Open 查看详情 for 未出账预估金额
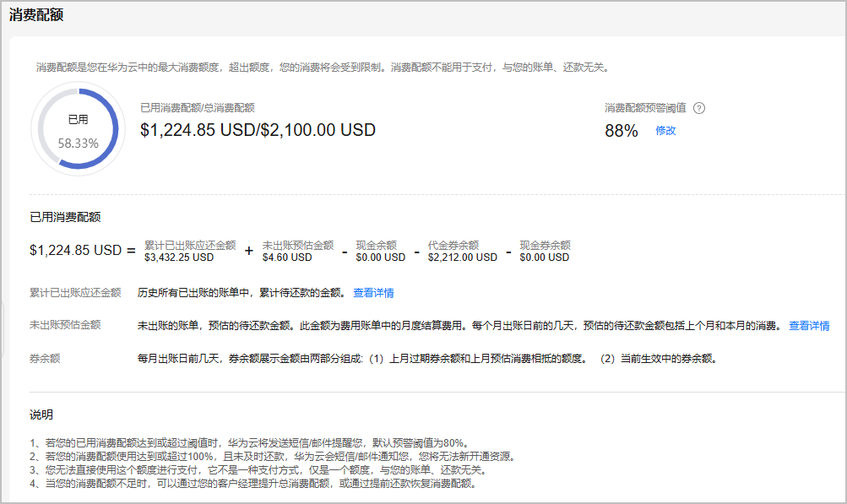 tap(809, 326)
